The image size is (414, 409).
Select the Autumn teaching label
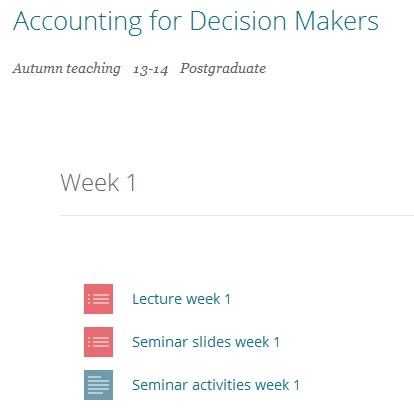(66, 69)
